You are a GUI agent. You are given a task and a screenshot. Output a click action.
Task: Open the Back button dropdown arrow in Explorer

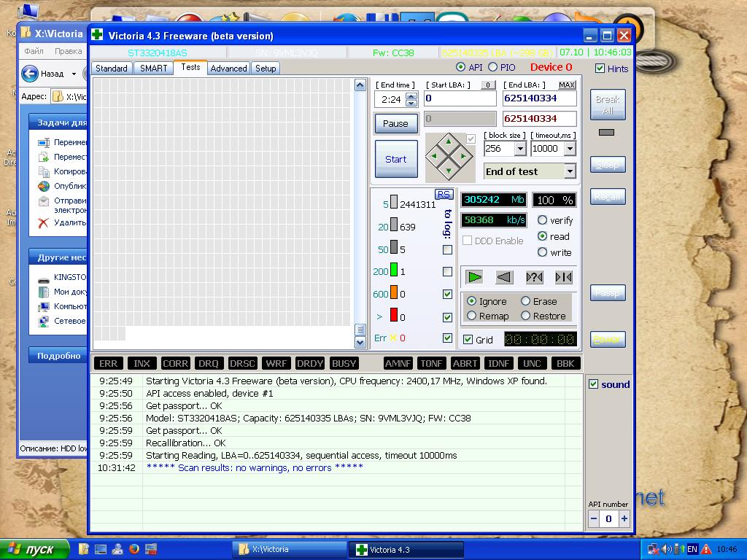(74, 74)
